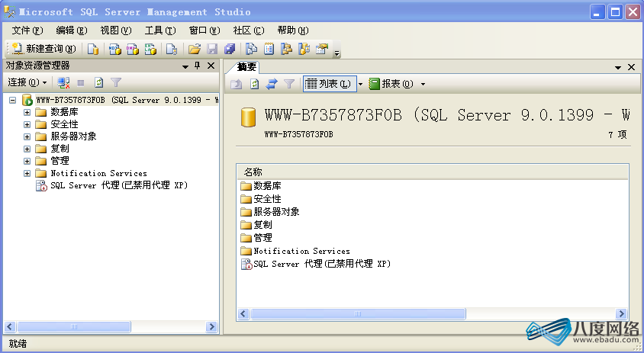
Task: Open the 连接 connect dropdown in Object Explorer
Action: [x=27, y=82]
